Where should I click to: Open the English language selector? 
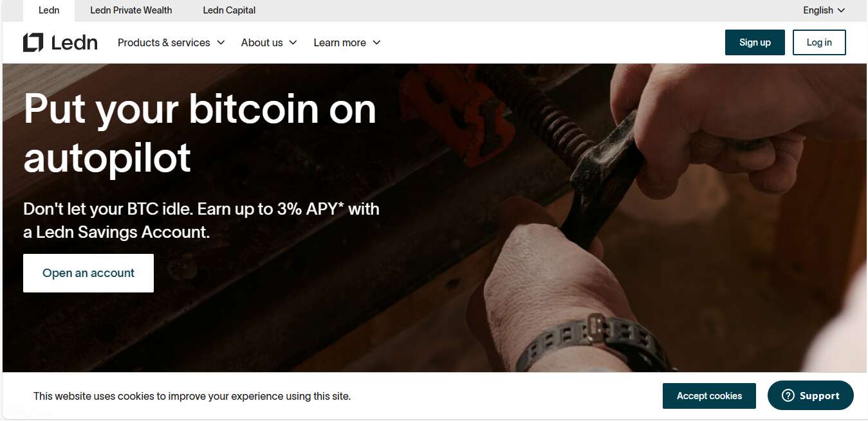pos(824,10)
